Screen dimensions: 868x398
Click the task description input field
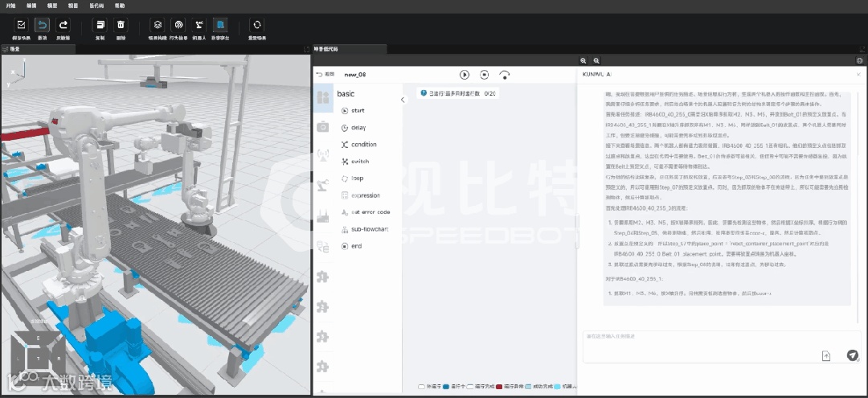722,347
